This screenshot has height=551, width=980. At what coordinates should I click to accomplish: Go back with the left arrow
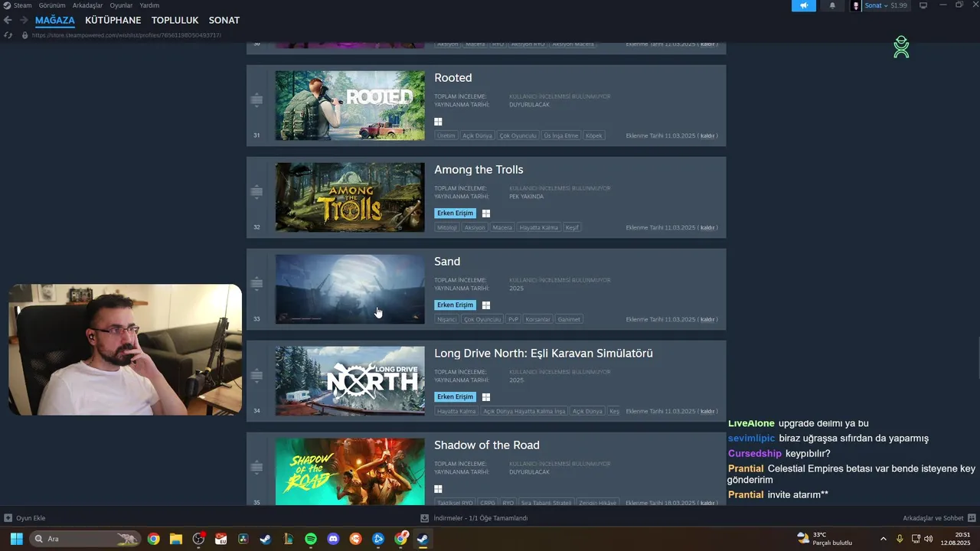8,20
